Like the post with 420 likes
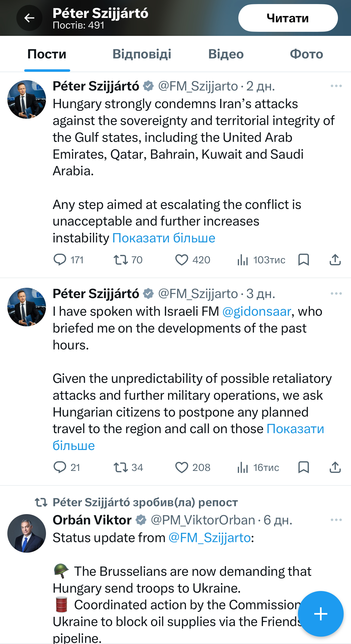 [x=181, y=260]
